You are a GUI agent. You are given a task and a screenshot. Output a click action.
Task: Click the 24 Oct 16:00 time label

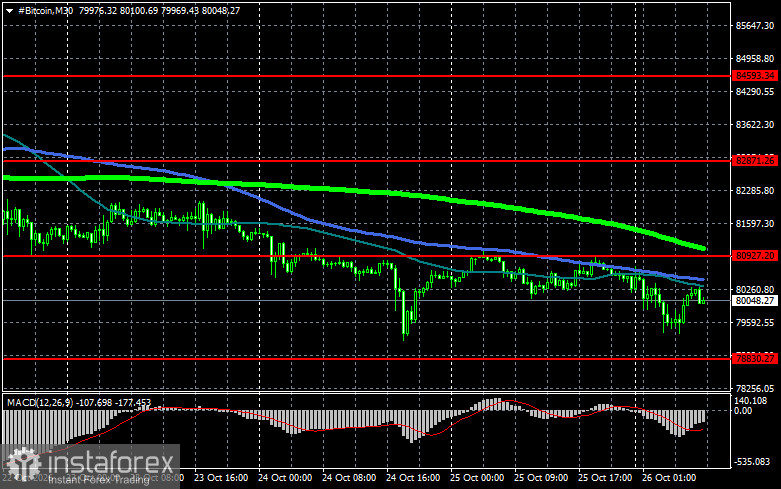pos(413,478)
